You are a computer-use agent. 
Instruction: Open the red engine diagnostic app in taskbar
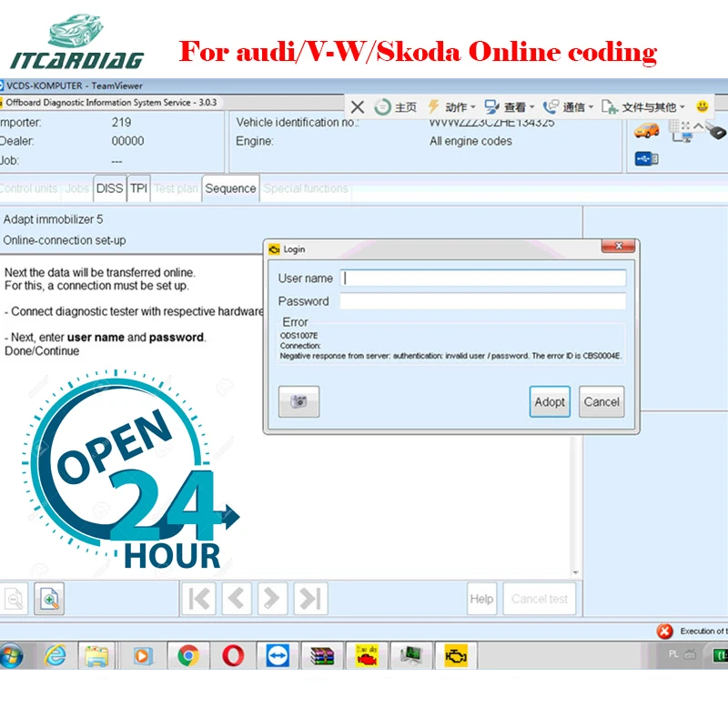[x=367, y=656]
